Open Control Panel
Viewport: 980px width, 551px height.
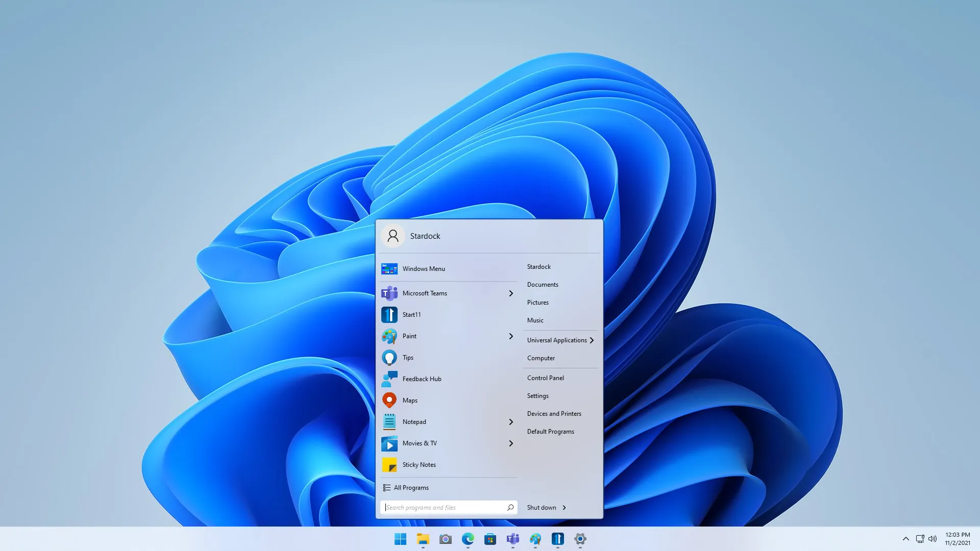click(545, 378)
